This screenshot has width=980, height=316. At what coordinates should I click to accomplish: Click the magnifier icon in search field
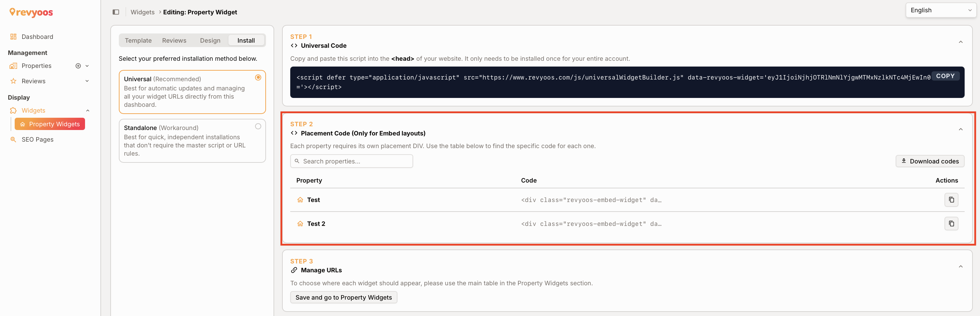(x=297, y=161)
